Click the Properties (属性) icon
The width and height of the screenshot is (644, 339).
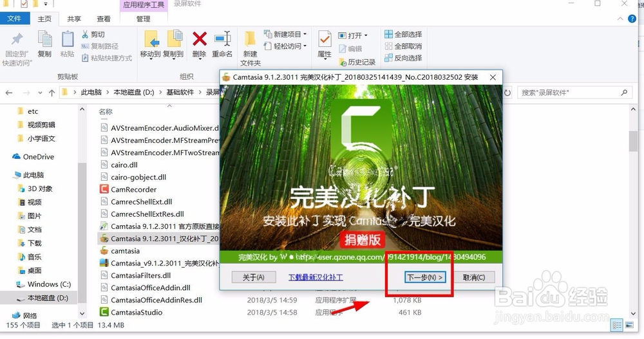coord(325,39)
